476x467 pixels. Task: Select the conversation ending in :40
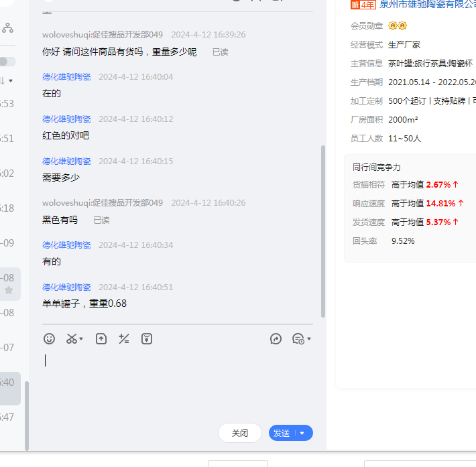click(x=9, y=383)
